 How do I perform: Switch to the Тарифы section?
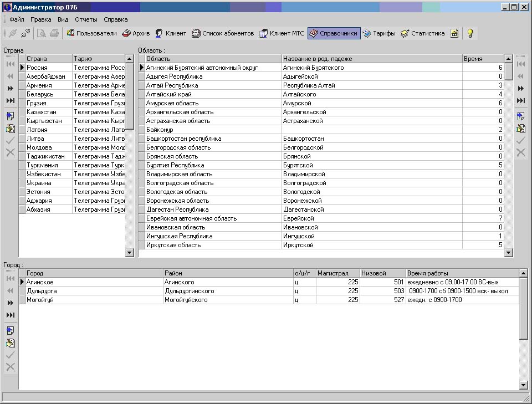(x=379, y=33)
